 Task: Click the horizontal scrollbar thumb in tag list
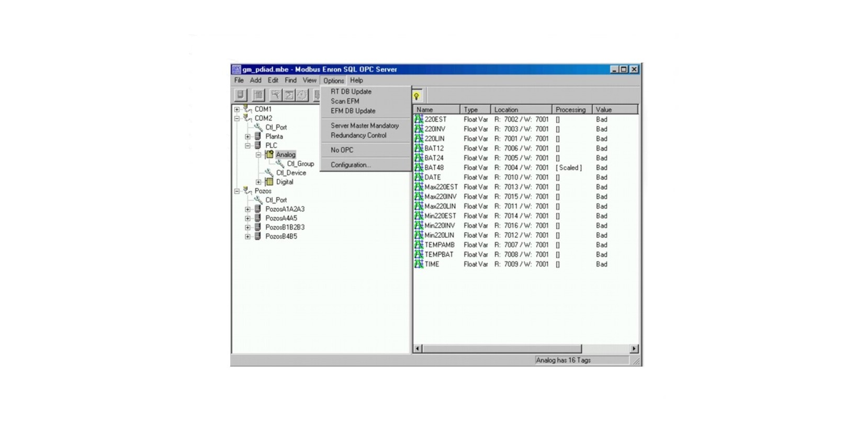point(502,349)
